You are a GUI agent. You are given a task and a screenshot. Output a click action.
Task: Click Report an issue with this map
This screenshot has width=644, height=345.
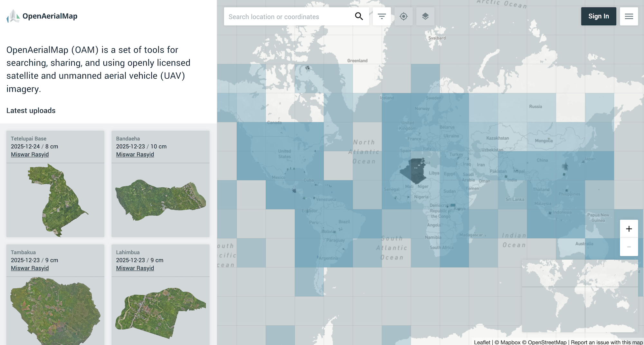click(x=607, y=342)
